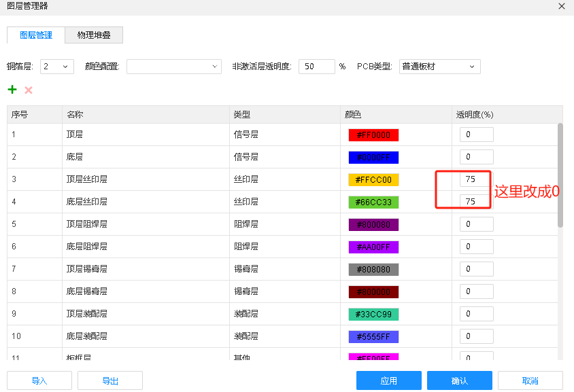574x392 pixels.
Task: Select the 底层阻焊层 name cell
Action: (x=146, y=247)
